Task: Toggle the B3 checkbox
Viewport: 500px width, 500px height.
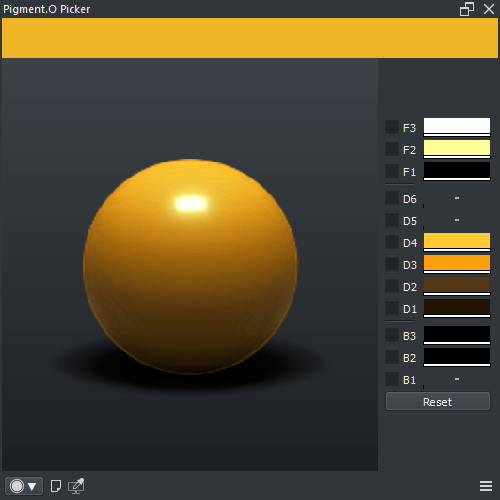Action: [x=392, y=335]
